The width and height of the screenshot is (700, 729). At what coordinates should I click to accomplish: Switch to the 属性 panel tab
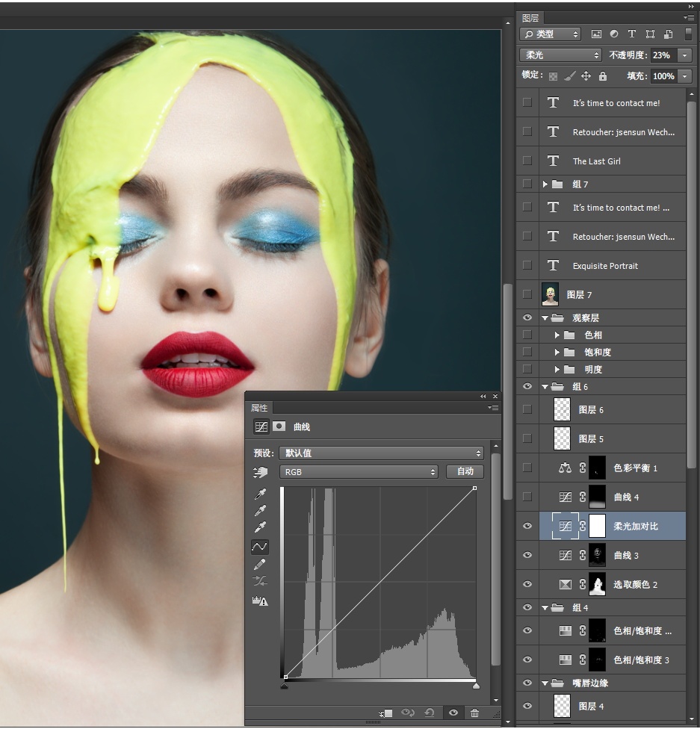coord(259,408)
